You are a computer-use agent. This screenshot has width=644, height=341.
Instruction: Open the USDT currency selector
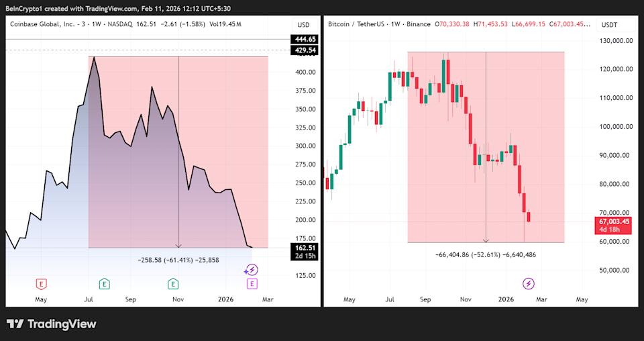[609, 25]
